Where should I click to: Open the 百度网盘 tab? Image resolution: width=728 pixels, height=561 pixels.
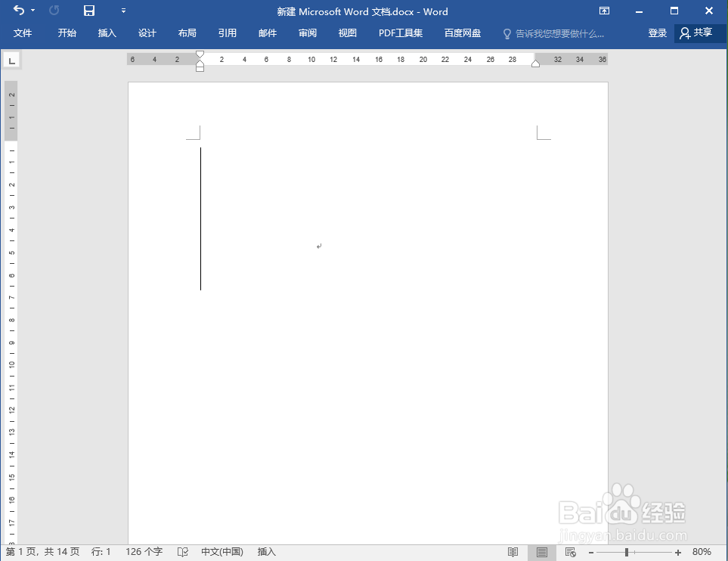pyautogui.click(x=462, y=33)
